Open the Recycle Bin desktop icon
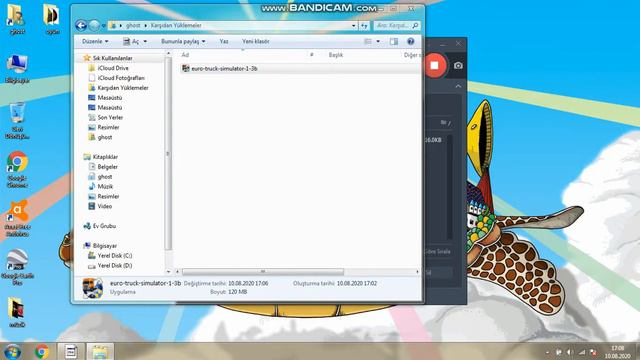640x360 pixels. click(x=17, y=121)
